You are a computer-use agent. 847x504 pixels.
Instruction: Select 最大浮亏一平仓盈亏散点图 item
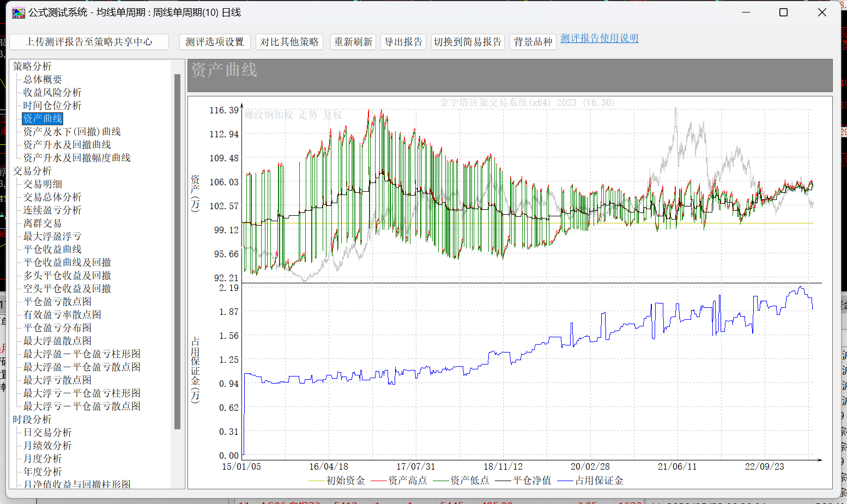82,406
